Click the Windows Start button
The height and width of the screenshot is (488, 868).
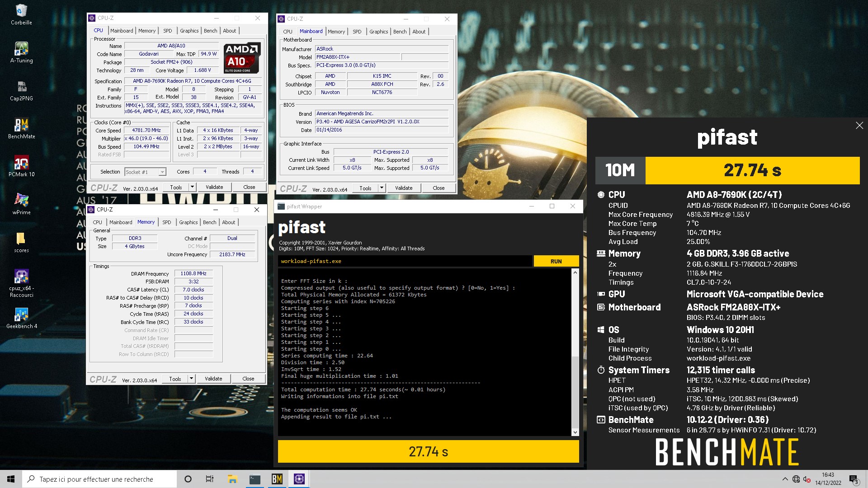coord(11,479)
